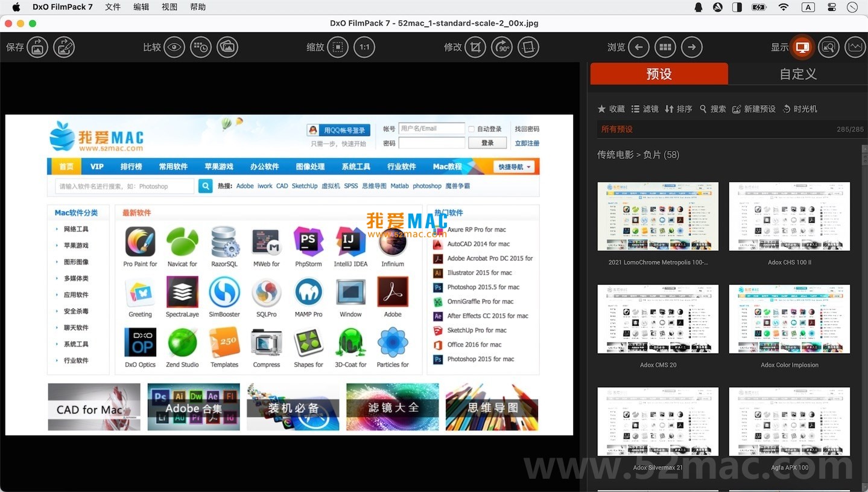Screen dimensions: 868x492
Task: Select the 2021 LomoChrome Metropolis preset thumbnail
Action: pyautogui.click(x=658, y=216)
